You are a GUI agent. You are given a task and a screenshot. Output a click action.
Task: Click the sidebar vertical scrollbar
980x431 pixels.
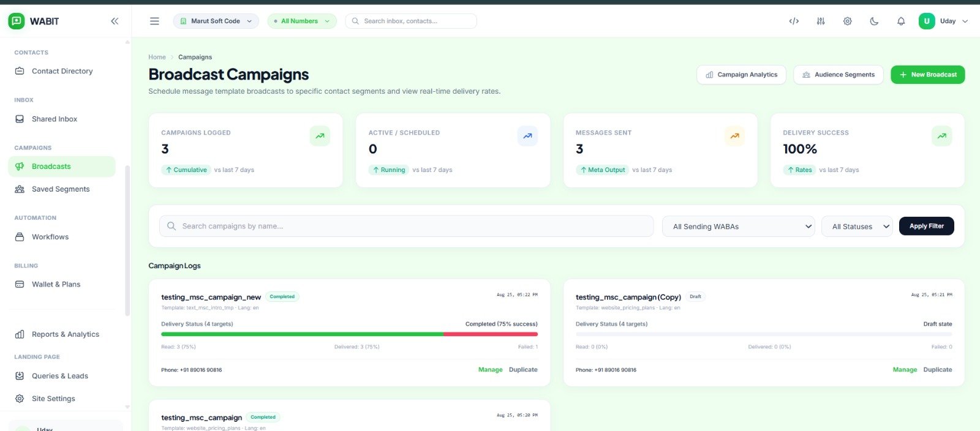point(127,240)
